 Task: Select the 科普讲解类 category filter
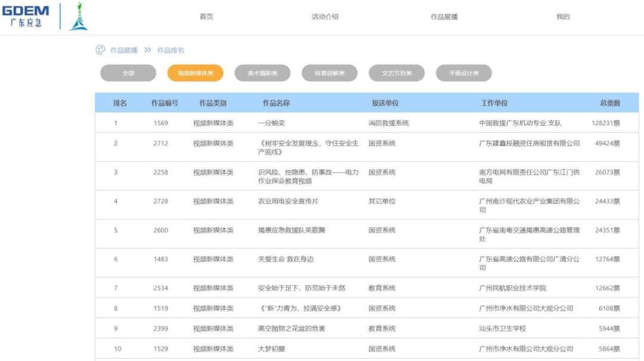[x=329, y=73]
